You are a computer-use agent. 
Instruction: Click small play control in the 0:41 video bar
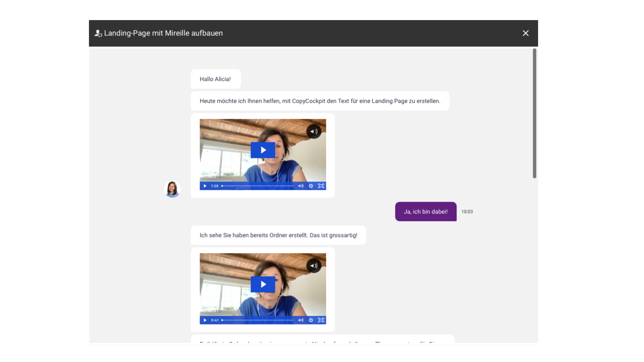click(205, 320)
